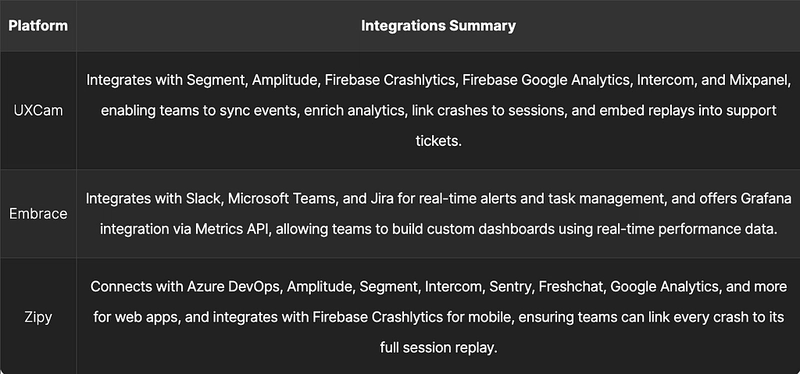Click the UXCam integrations description text

438,110
